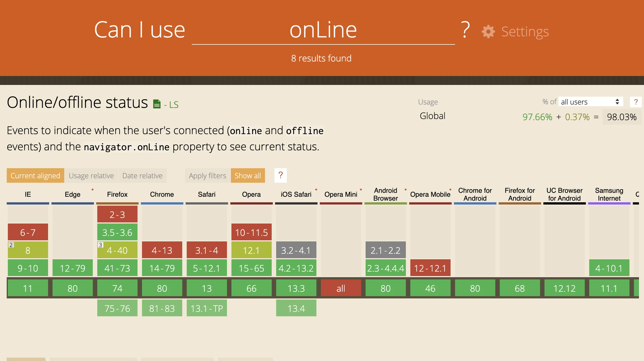Viewport: 644px width, 361px height.
Task: Open the filter help question mark
Action: [281, 175]
